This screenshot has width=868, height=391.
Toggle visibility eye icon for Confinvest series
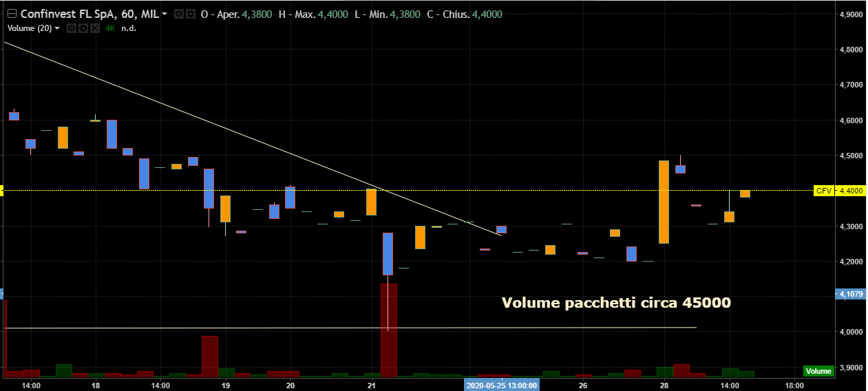pos(178,14)
